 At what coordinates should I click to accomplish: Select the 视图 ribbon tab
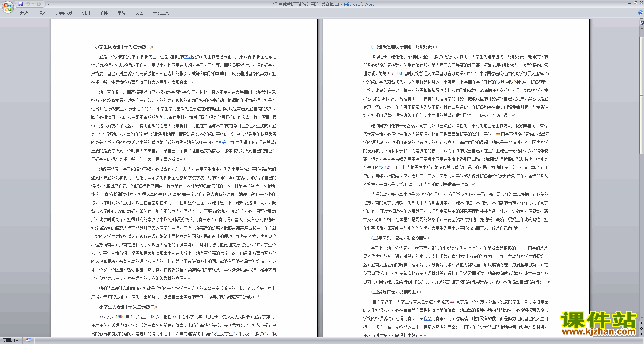point(139,13)
